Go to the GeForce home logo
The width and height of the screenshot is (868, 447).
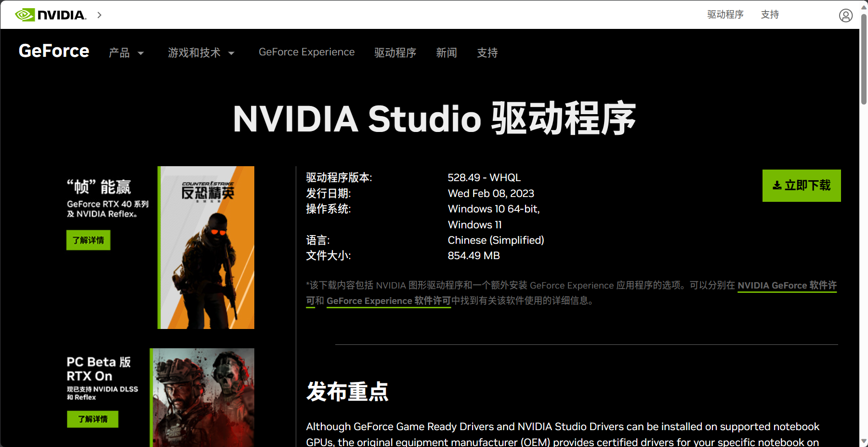[54, 51]
